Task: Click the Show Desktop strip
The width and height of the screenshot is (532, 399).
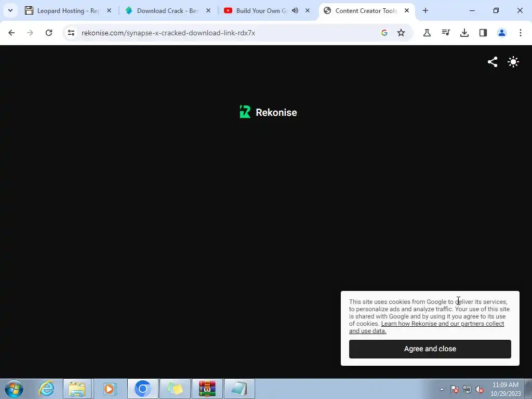Action: tap(529, 389)
